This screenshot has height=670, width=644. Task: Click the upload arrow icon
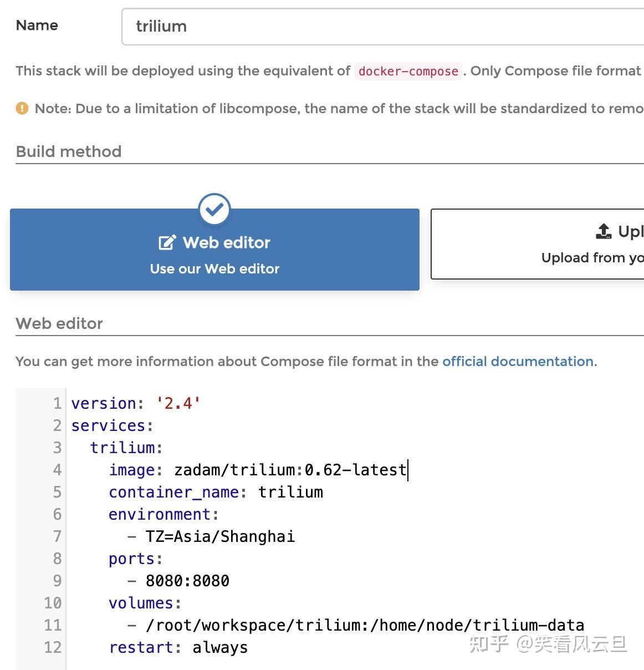pos(602,231)
